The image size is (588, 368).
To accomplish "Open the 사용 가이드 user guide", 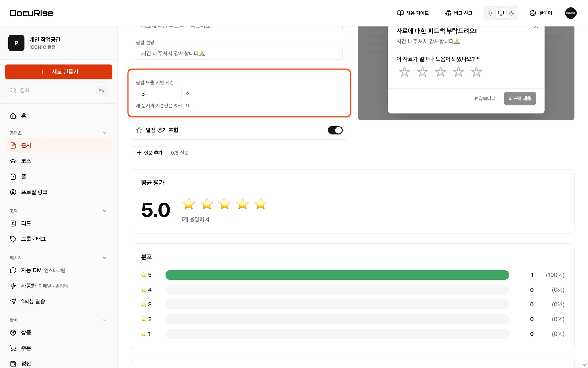I will tap(413, 13).
